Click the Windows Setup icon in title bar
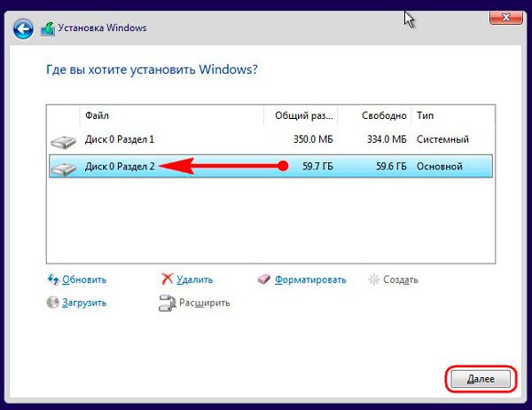532x410 pixels. point(48,29)
